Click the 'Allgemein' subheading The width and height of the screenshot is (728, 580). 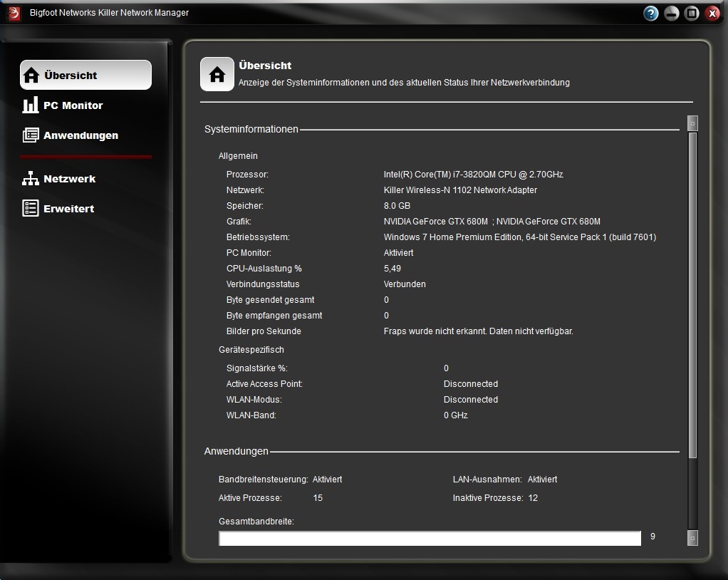(238, 156)
